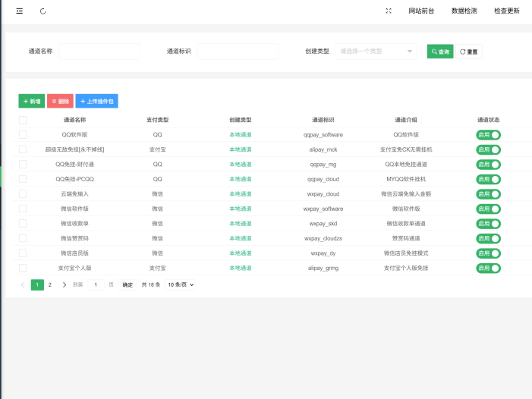Click the MYQQ软件挂机 description cell

406,179
